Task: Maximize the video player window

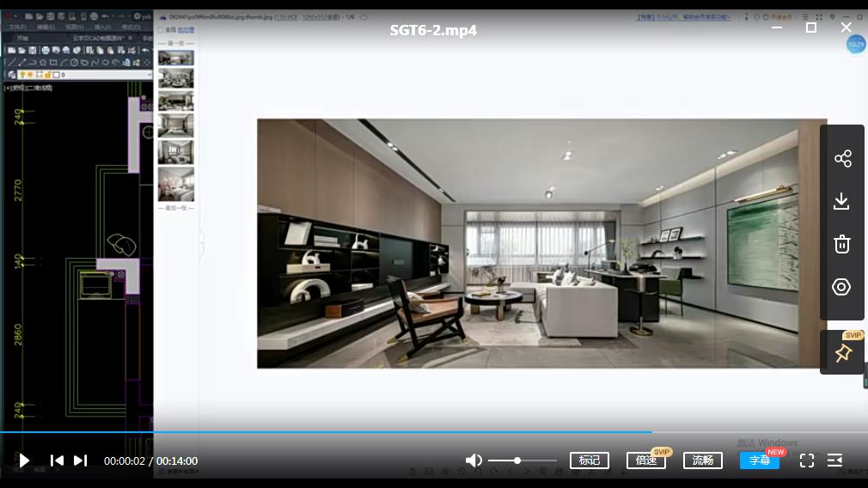Action: 811,27
